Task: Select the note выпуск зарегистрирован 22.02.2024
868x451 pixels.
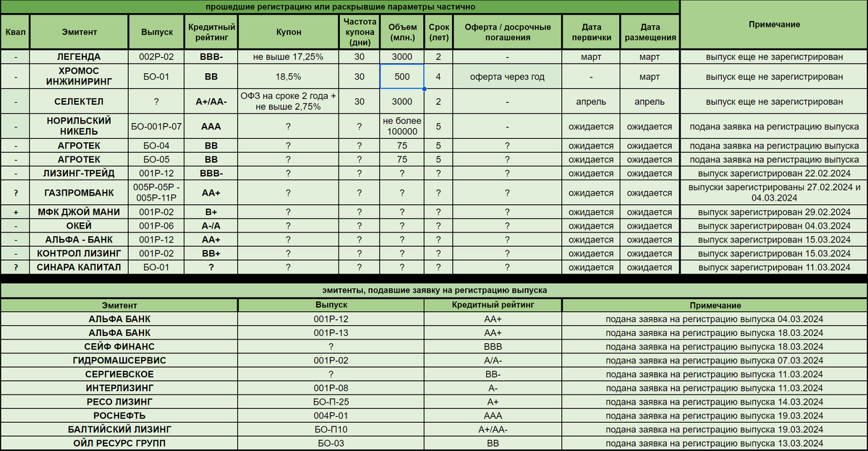Action: (x=774, y=173)
